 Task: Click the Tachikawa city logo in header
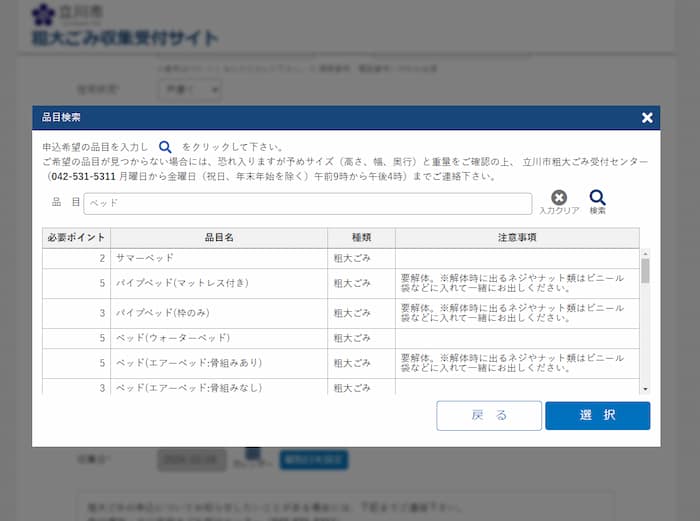[43, 14]
